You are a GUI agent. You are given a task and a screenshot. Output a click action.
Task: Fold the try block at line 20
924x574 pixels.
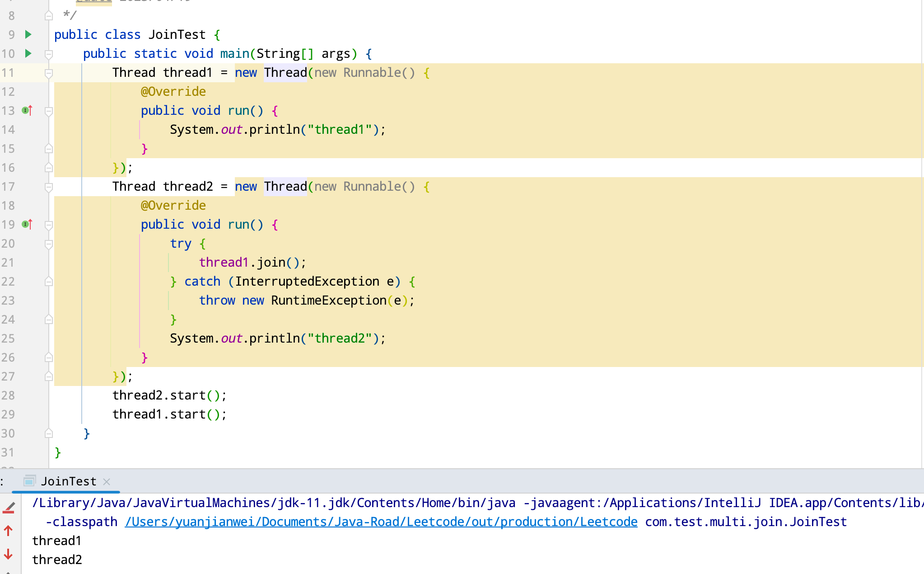pos(49,244)
